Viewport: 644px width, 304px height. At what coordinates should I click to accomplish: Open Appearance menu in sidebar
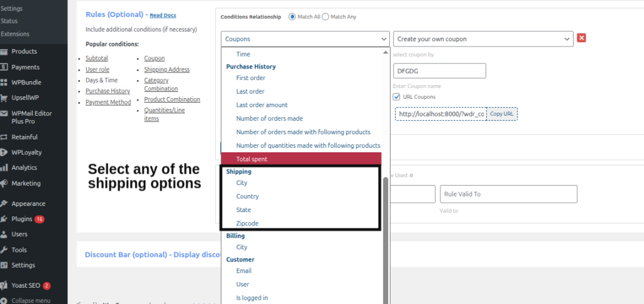click(28, 204)
